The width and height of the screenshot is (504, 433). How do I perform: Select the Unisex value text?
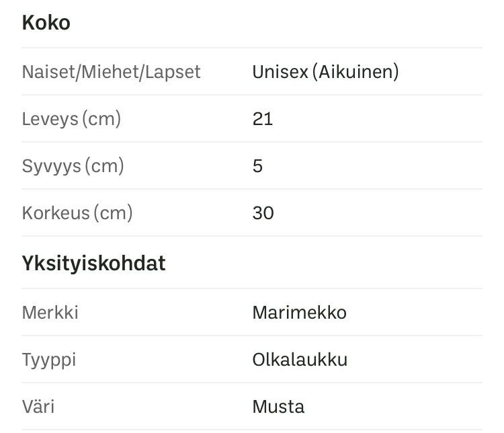click(280, 72)
